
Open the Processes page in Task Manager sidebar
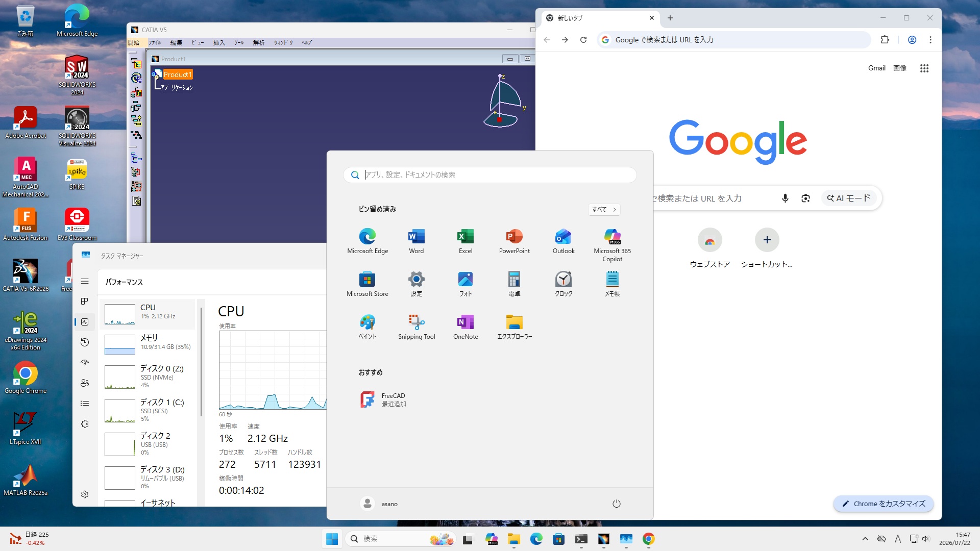tap(85, 302)
